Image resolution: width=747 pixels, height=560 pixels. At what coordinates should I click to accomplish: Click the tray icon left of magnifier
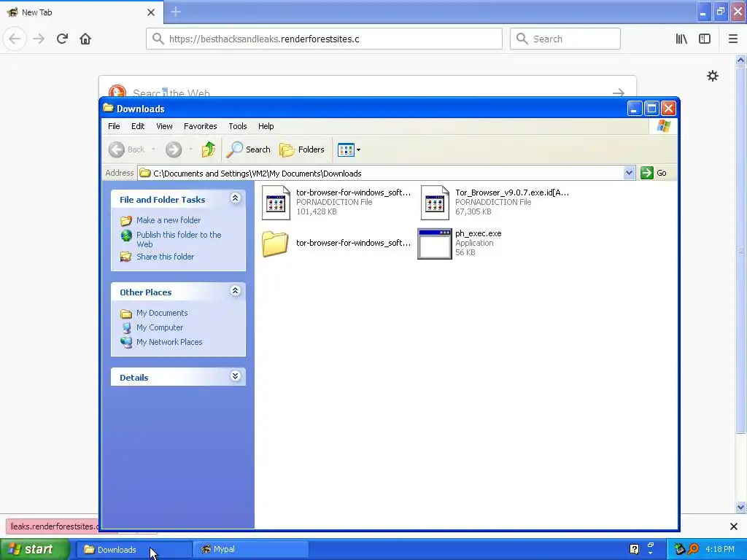click(679, 549)
